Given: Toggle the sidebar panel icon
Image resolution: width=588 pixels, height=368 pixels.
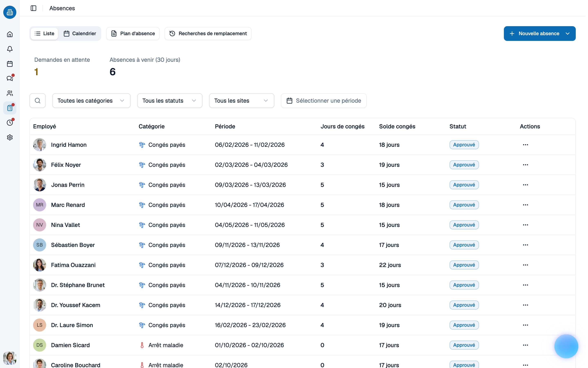Looking at the screenshot, I should [x=33, y=8].
